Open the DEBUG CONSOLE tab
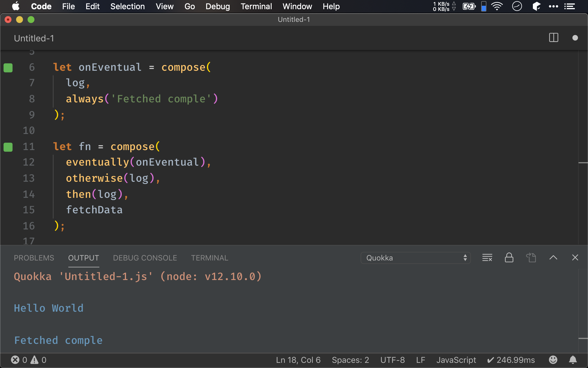588x368 pixels. click(x=145, y=258)
